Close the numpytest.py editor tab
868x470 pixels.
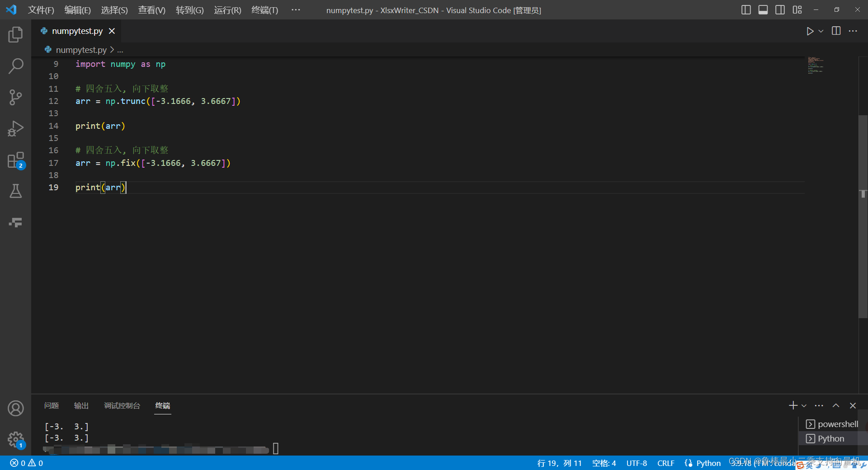tap(112, 31)
